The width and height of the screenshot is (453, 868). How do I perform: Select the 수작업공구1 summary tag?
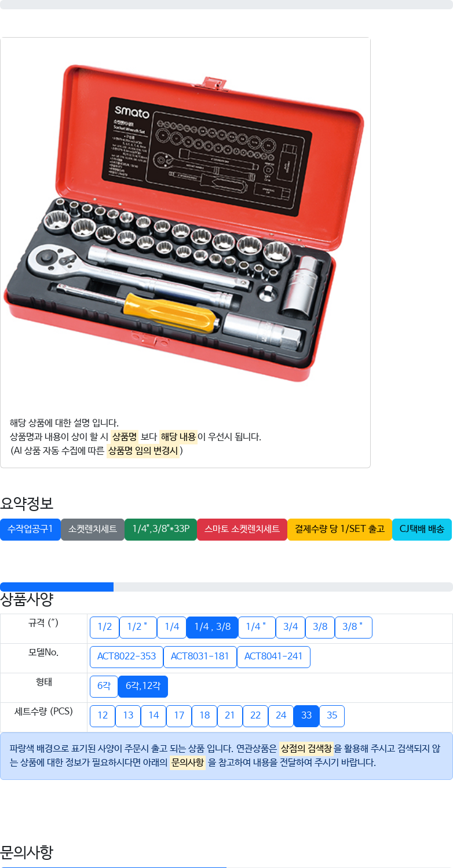pos(30,530)
